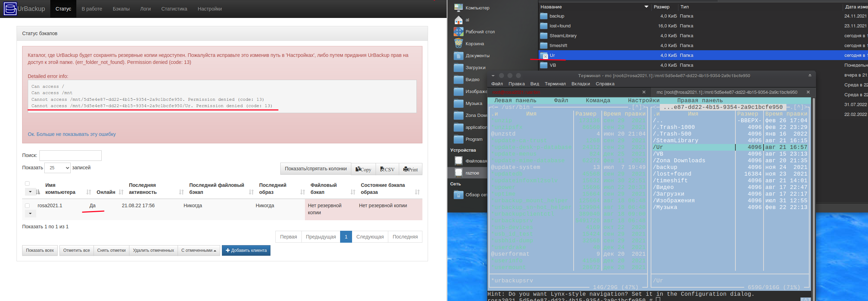Viewport: 868px width, 301px height.
Task: Select /timeshift row in mc right panel
Action: [730, 181]
